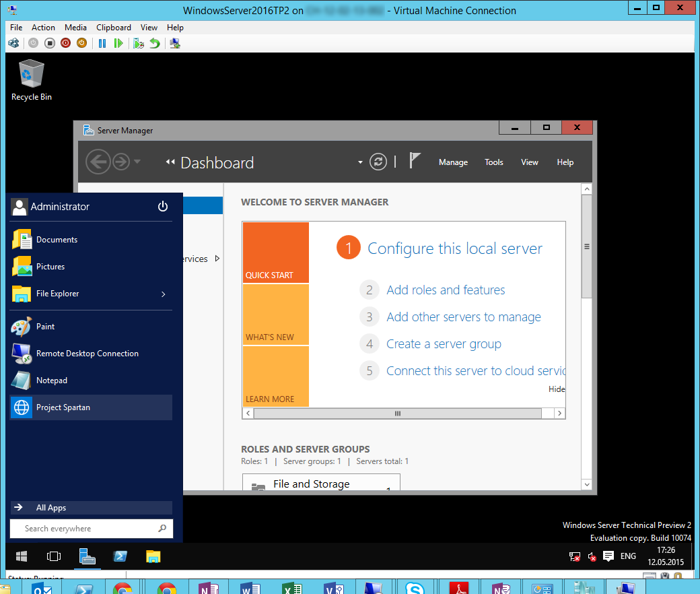Expand the File Explorer submenu arrow
Viewport: 700px width, 594px height.
click(x=164, y=294)
